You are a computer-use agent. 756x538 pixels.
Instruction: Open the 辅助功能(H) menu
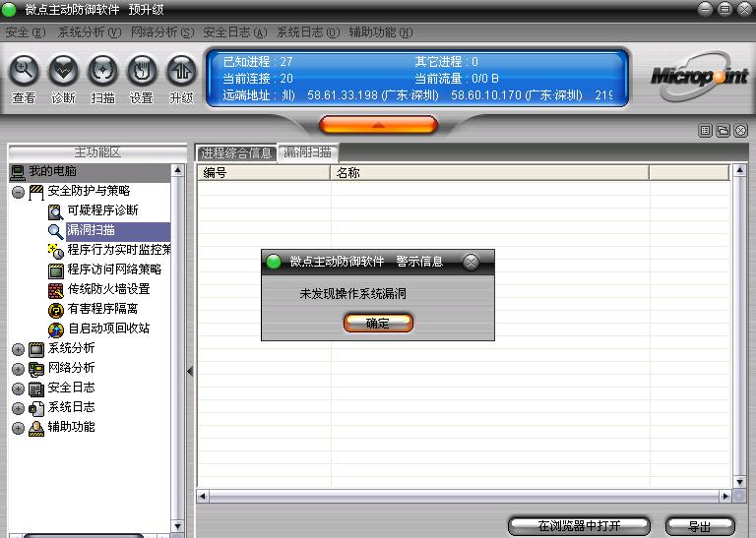point(380,32)
